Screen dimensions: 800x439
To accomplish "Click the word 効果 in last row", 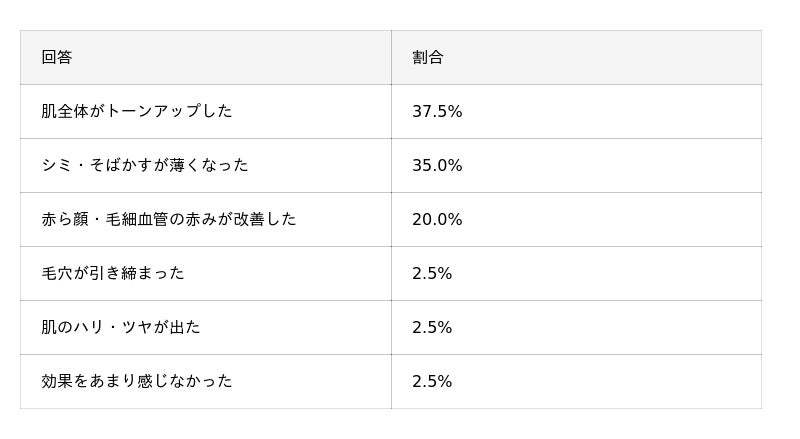I will (57, 381).
